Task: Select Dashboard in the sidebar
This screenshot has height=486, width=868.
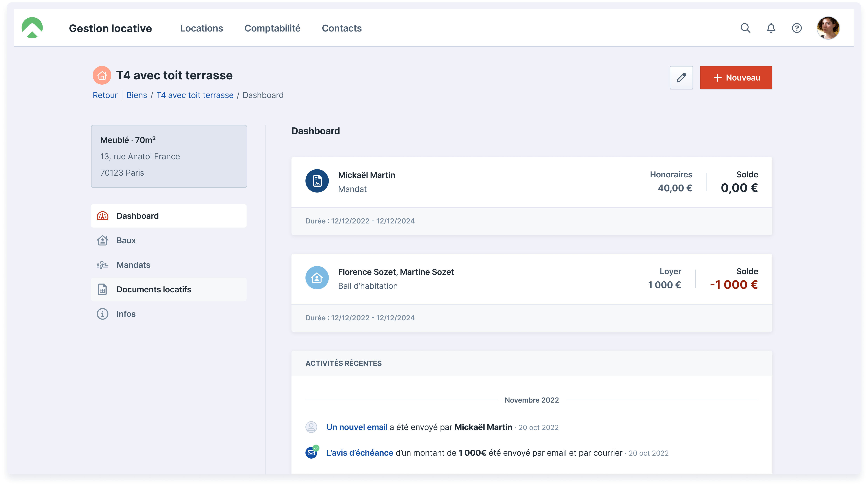Action: (x=168, y=216)
